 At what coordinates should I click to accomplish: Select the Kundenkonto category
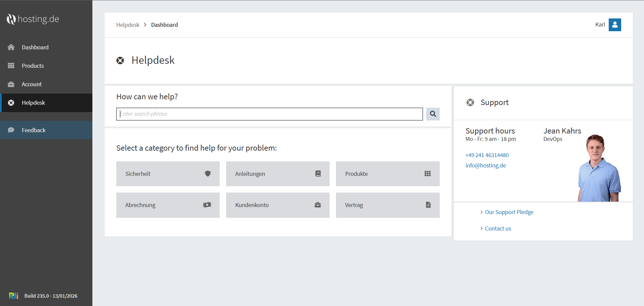(278, 205)
